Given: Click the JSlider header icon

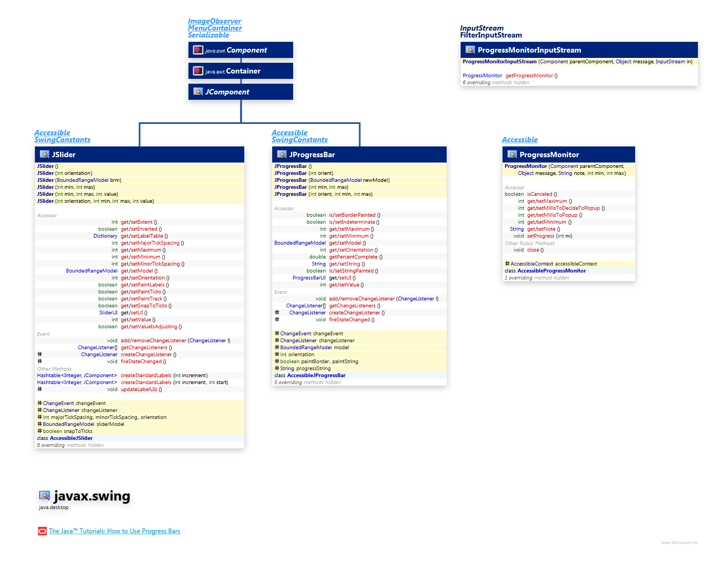Looking at the screenshot, I should point(45,154).
